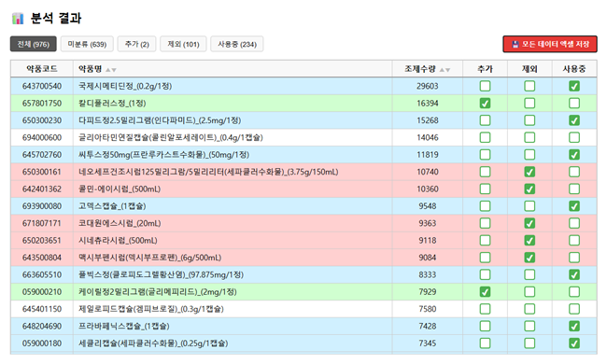Uncheck 사용중 for 플빅스정
607x364 pixels.
[x=574, y=274]
